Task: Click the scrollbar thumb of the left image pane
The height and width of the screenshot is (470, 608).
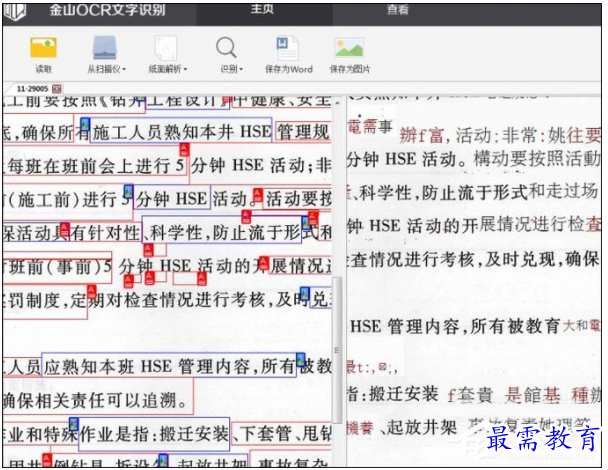Action: pos(337,349)
